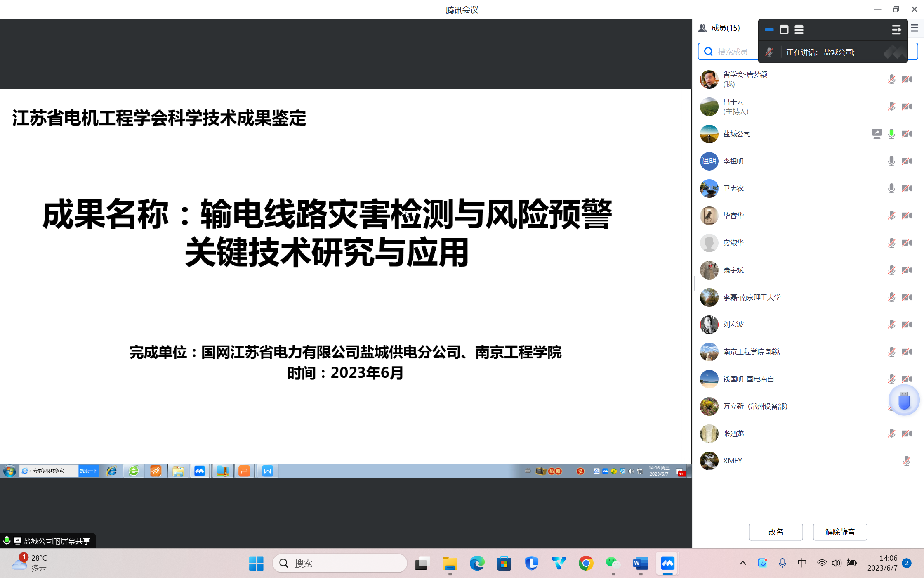Viewport: 924px width, 578px height.
Task: Click the camera-off icon for 康宇斌
Action: tap(907, 270)
